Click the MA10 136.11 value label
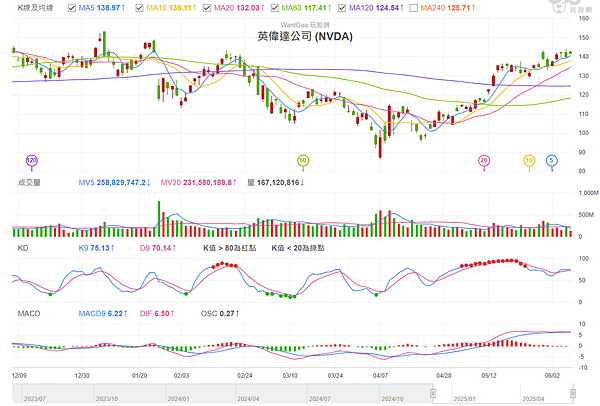Screen dimensions: 600x406 point(171,8)
